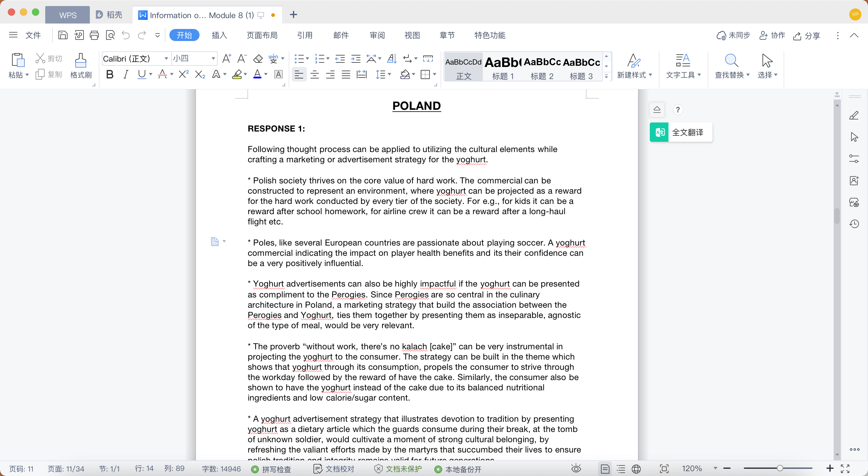Click the Redo arrow icon

tap(142, 35)
